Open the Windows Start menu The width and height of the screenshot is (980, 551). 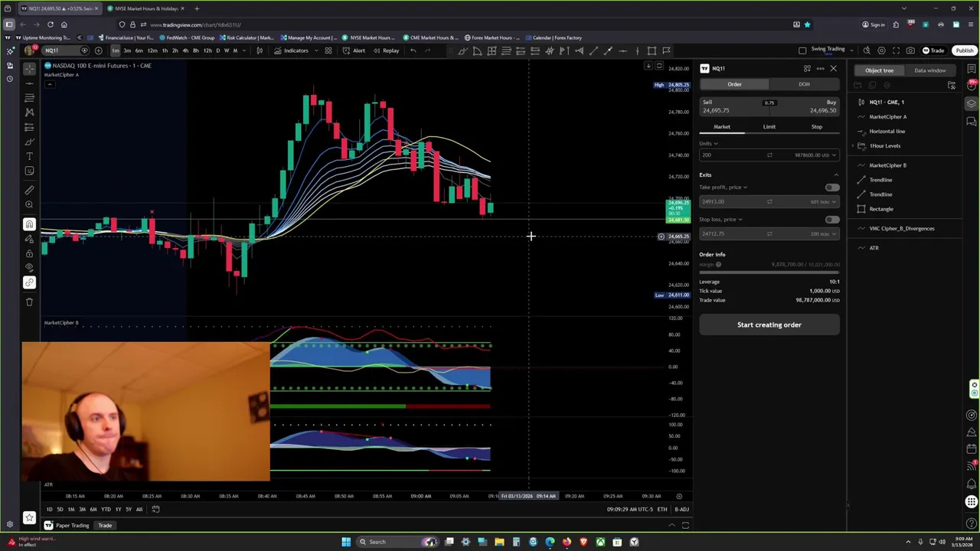pos(346,542)
